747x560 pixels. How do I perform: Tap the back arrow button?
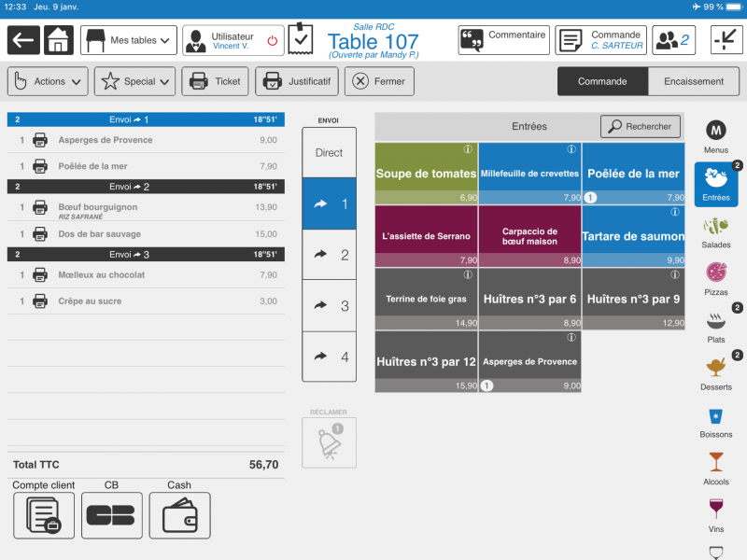tap(23, 40)
